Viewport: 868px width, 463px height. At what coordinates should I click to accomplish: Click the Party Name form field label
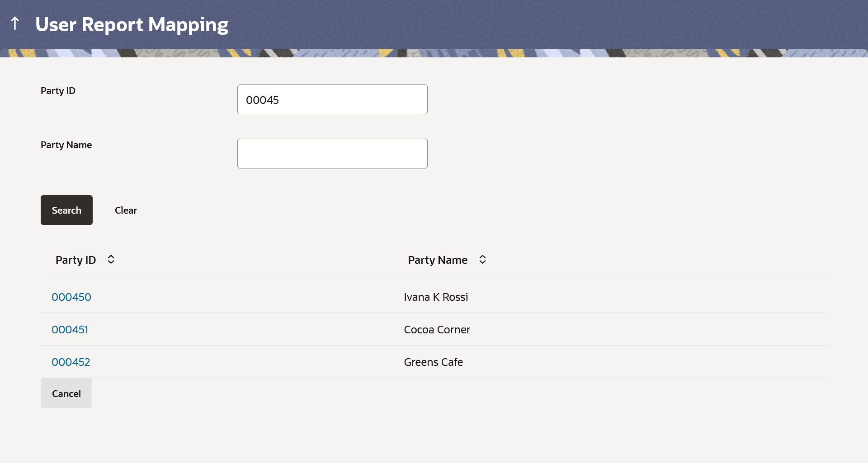66,145
